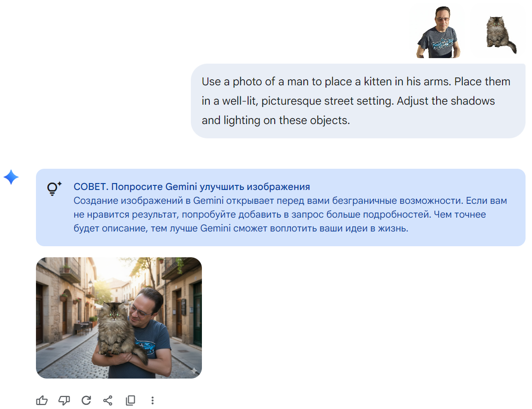532x409 pixels.
Task: Copy the response with the copy icon
Action: click(x=130, y=400)
